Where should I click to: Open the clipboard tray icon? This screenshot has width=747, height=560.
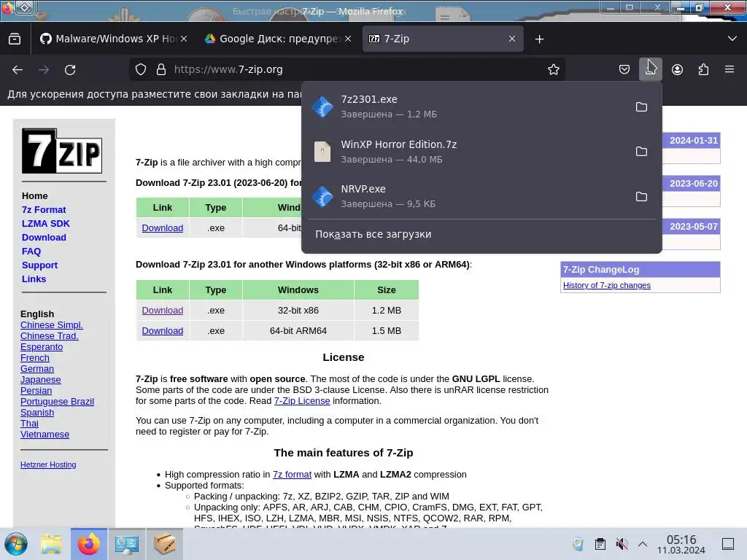tap(600, 544)
